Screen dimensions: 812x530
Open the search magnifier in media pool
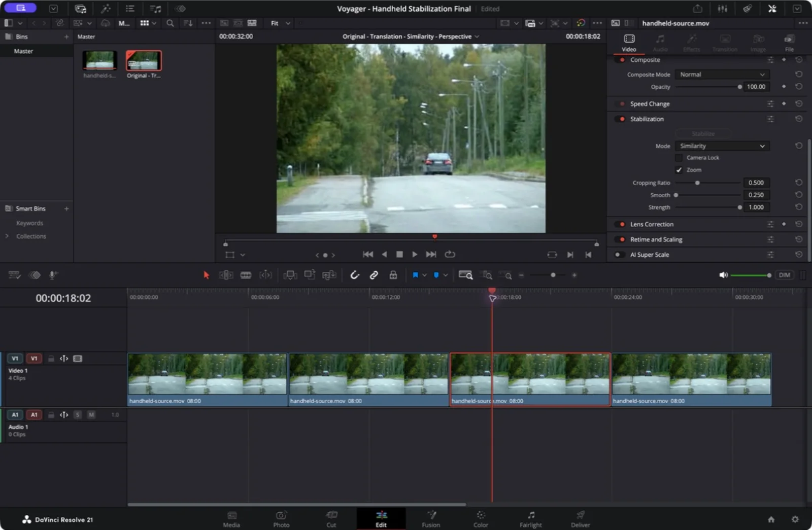point(170,23)
